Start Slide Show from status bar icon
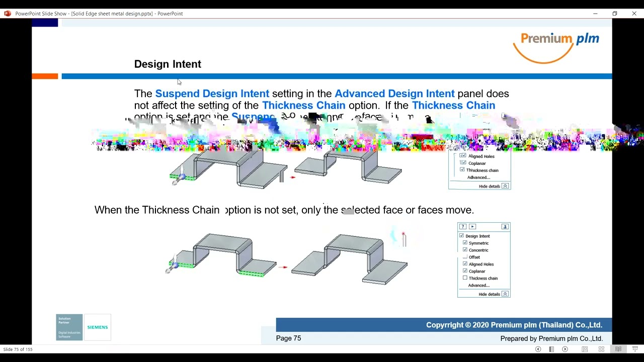Image resolution: width=644 pixels, height=362 pixels. point(635,349)
